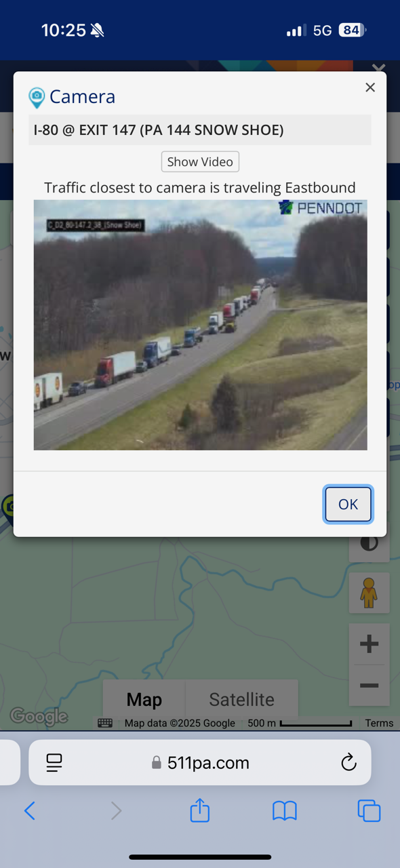Confirm the dialog with the OK button
The width and height of the screenshot is (400, 868).
click(348, 504)
